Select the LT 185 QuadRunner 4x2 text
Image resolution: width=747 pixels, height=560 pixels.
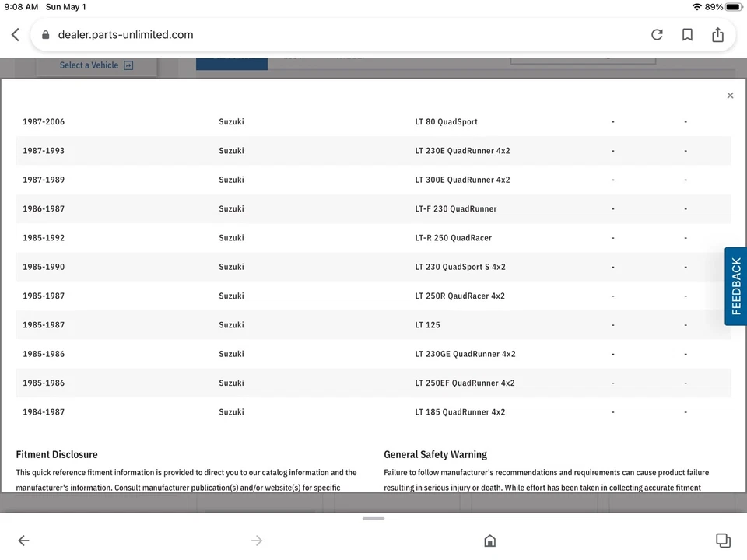click(460, 412)
